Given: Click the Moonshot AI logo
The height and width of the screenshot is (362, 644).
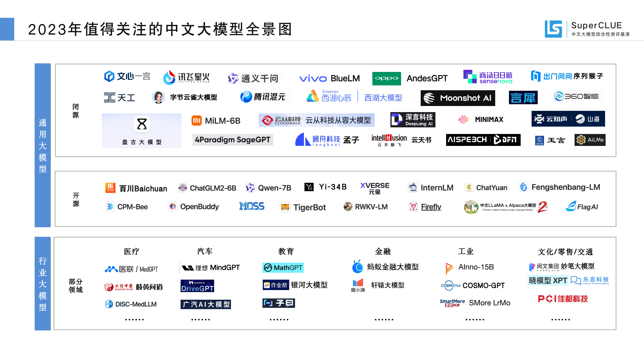Looking at the screenshot, I should tap(458, 98).
